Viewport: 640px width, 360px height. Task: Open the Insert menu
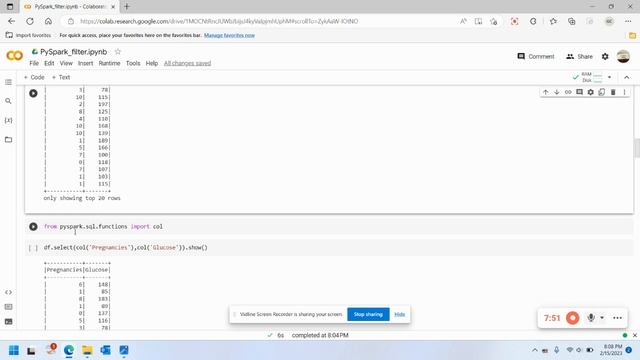tap(85, 63)
